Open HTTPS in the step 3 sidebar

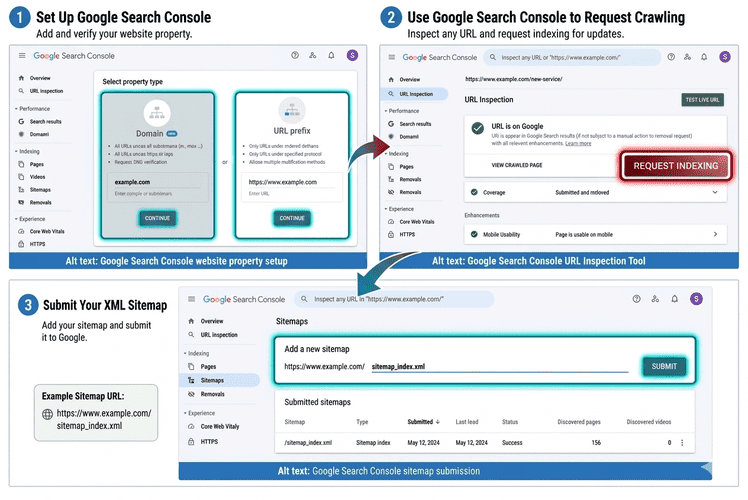209,442
